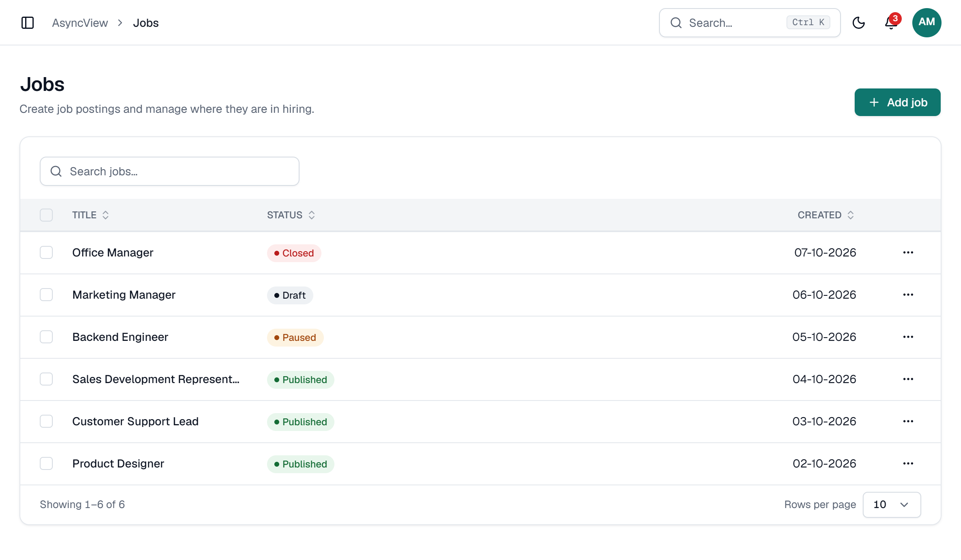Focus the global Search... field

(x=750, y=23)
